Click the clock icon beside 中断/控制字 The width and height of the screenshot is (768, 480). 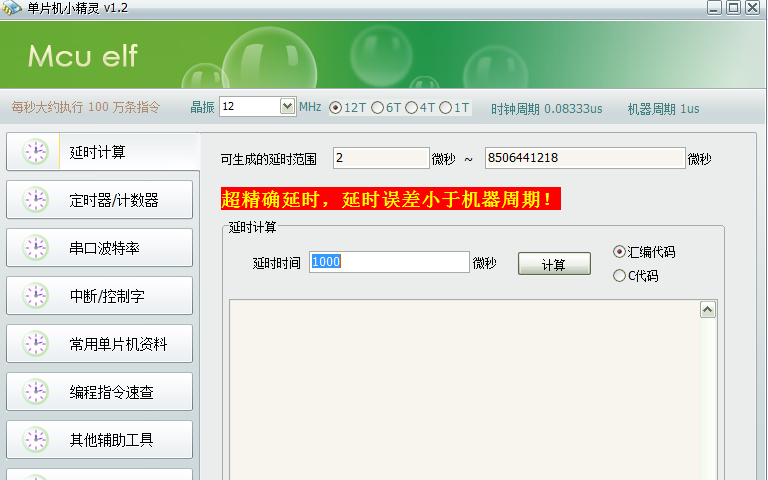pyautogui.click(x=35, y=295)
